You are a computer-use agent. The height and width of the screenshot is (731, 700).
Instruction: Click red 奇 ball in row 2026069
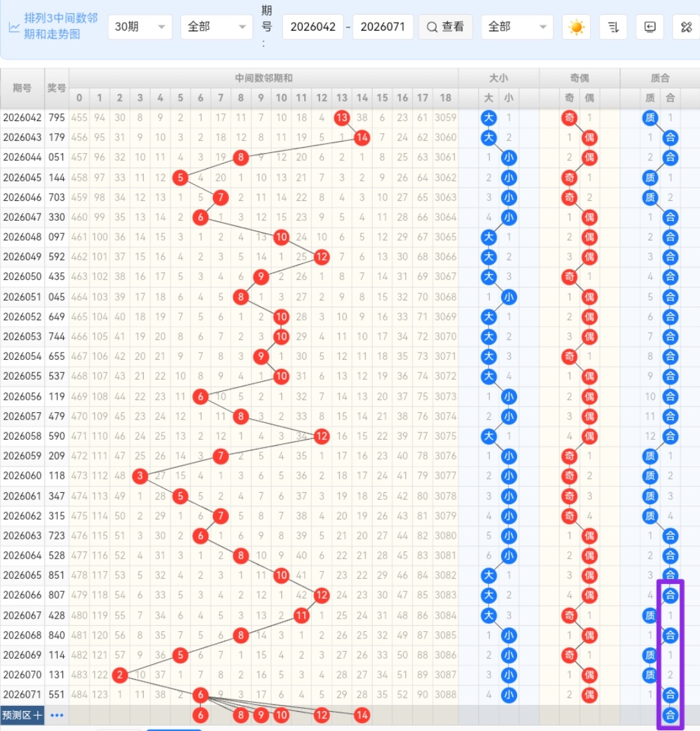coord(570,655)
